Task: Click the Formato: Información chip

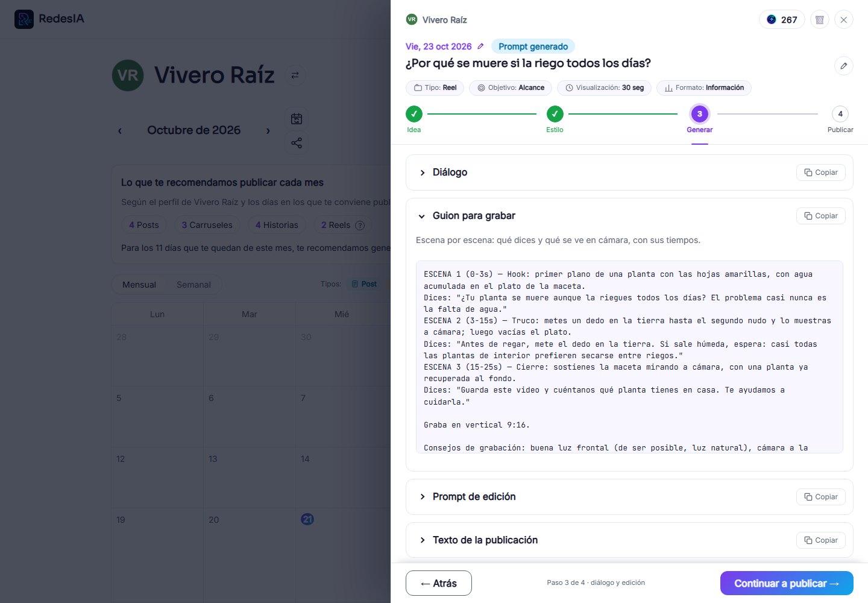Action: (x=704, y=88)
